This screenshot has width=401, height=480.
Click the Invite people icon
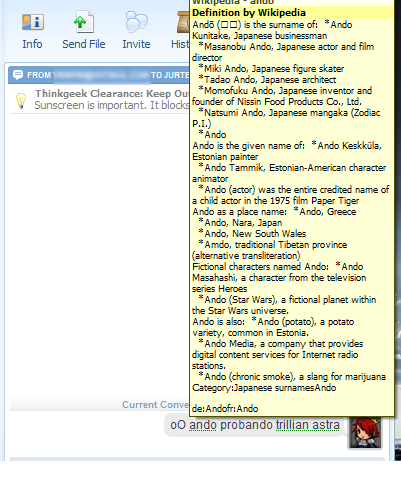[136, 22]
